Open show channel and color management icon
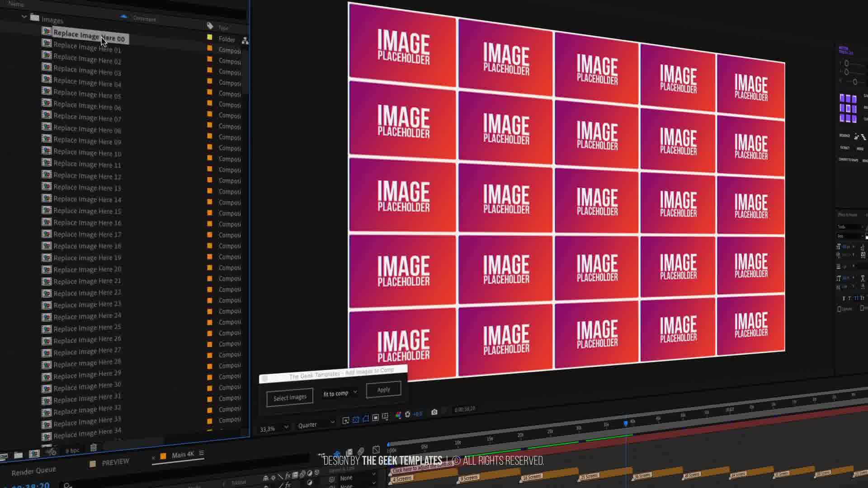The image size is (868, 488). (x=398, y=415)
